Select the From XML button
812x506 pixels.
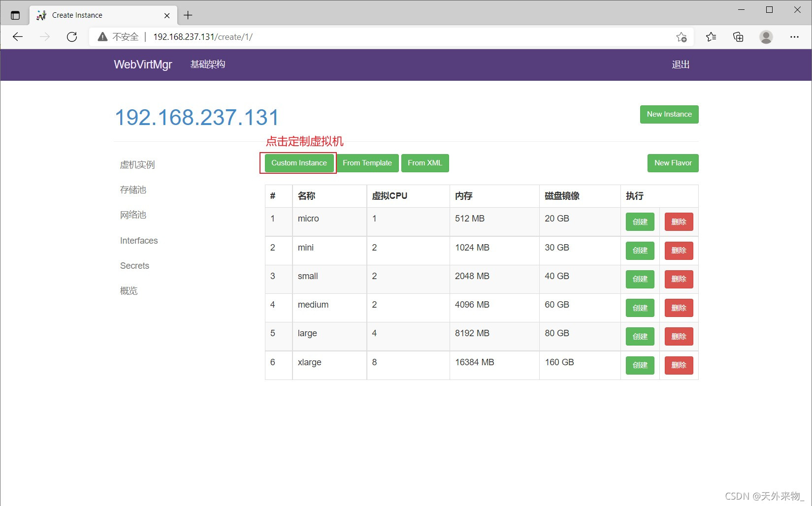point(424,163)
